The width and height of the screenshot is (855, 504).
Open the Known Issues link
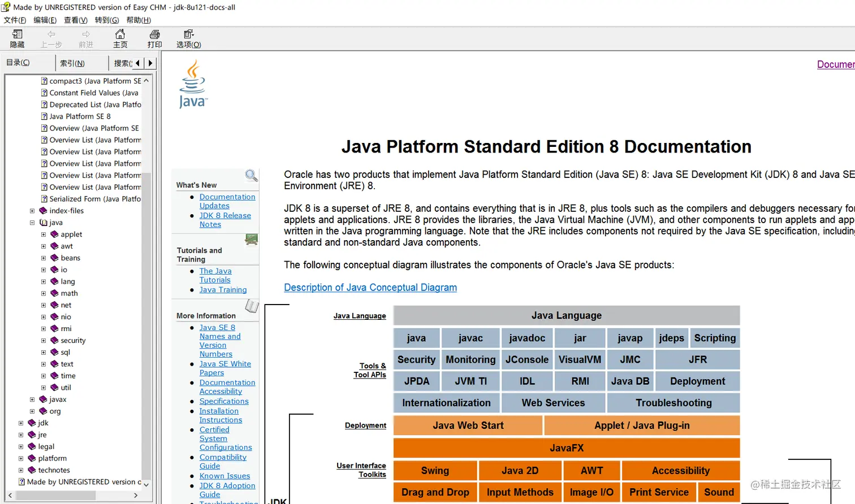[x=224, y=476]
